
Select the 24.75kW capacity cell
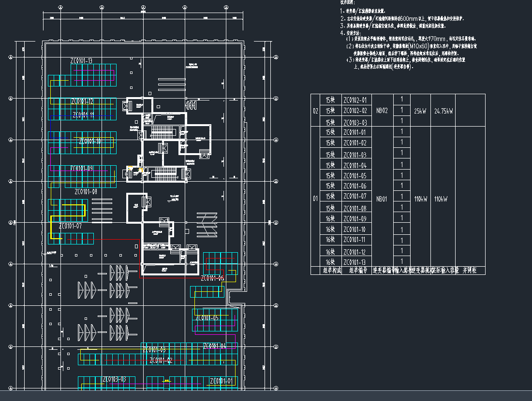click(443, 111)
